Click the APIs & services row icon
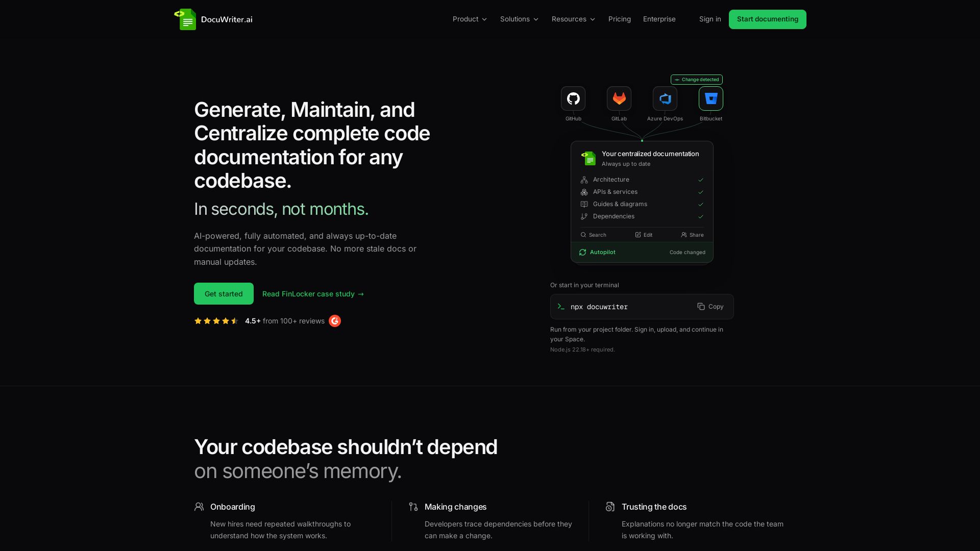This screenshot has width=980, height=551. 584,192
